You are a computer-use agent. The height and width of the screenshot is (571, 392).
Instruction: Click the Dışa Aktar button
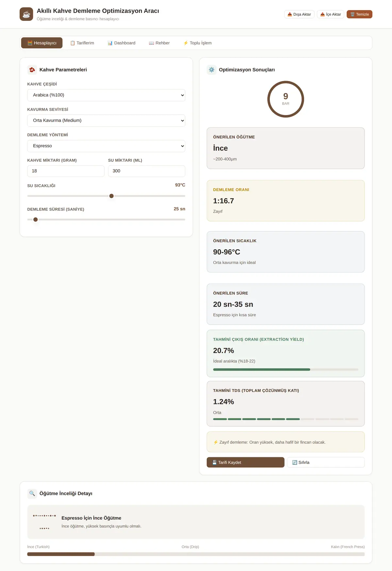(x=299, y=14)
